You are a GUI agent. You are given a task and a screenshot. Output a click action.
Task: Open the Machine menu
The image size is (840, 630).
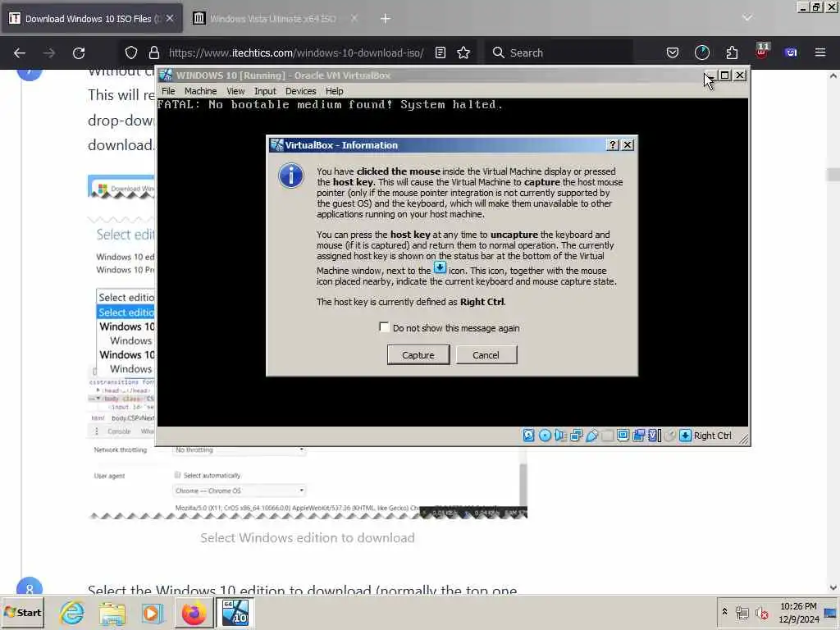[x=200, y=91]
